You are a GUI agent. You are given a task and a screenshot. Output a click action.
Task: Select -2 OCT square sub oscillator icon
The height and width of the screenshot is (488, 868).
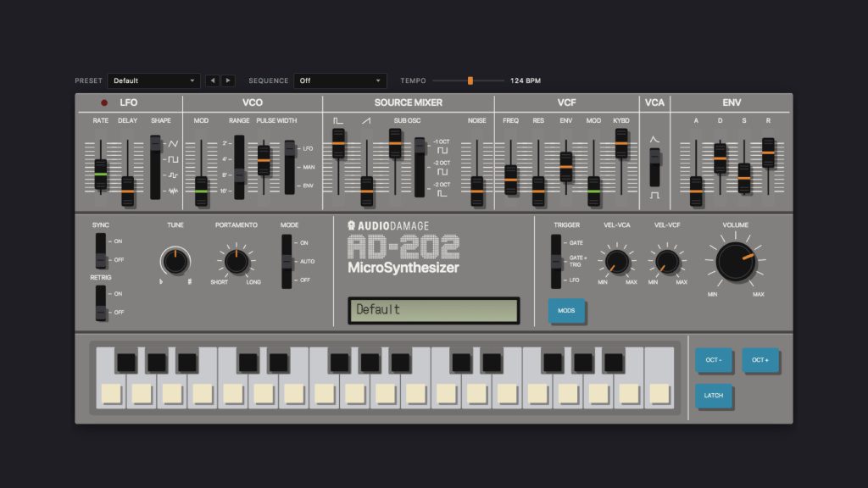(442, 172)
